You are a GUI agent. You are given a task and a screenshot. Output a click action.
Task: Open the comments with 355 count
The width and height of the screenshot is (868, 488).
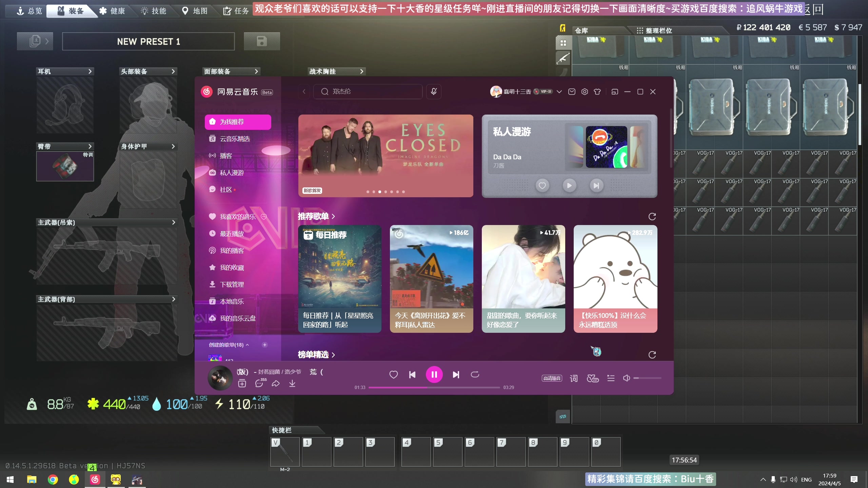[x=260, y=383]
